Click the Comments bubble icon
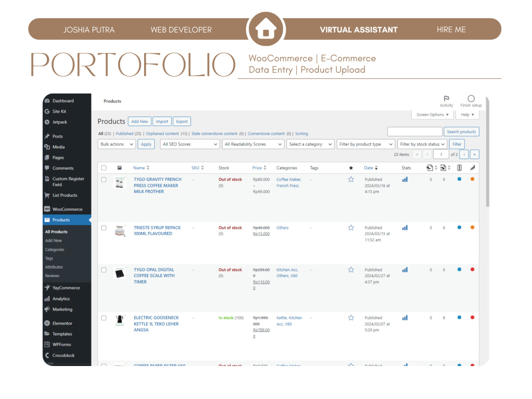The height and width of the screenshot is (399, 532). (x=47, y=168)
